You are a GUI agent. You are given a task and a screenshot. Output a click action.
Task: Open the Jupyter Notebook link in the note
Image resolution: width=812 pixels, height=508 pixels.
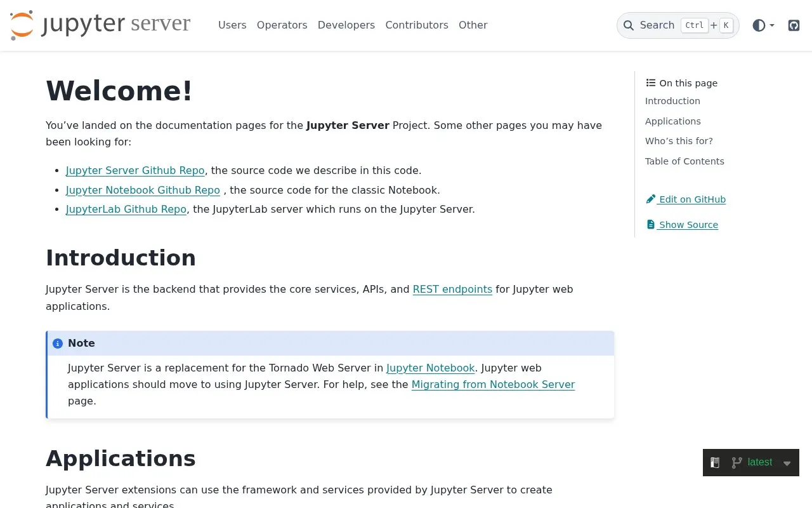431,368
